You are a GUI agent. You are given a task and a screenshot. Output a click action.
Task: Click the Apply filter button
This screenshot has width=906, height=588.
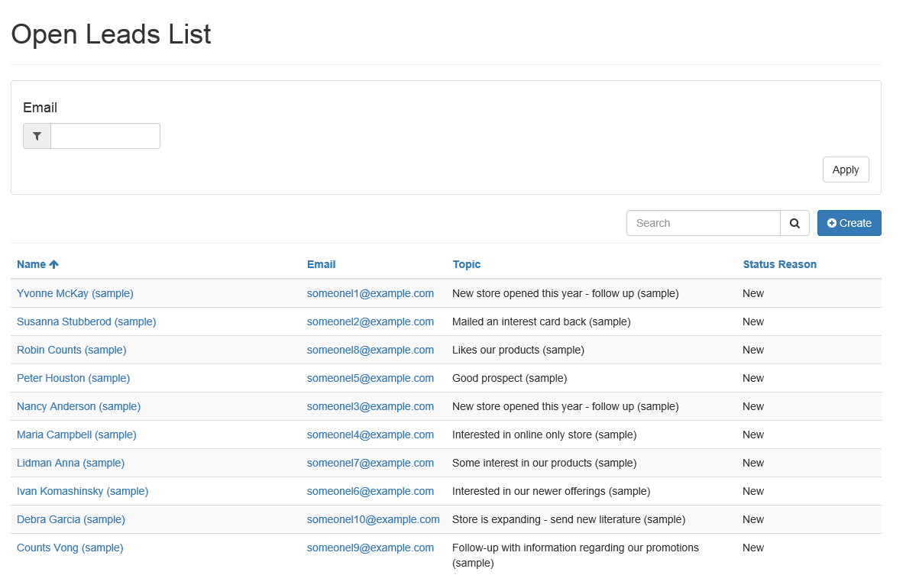point(846,170)
